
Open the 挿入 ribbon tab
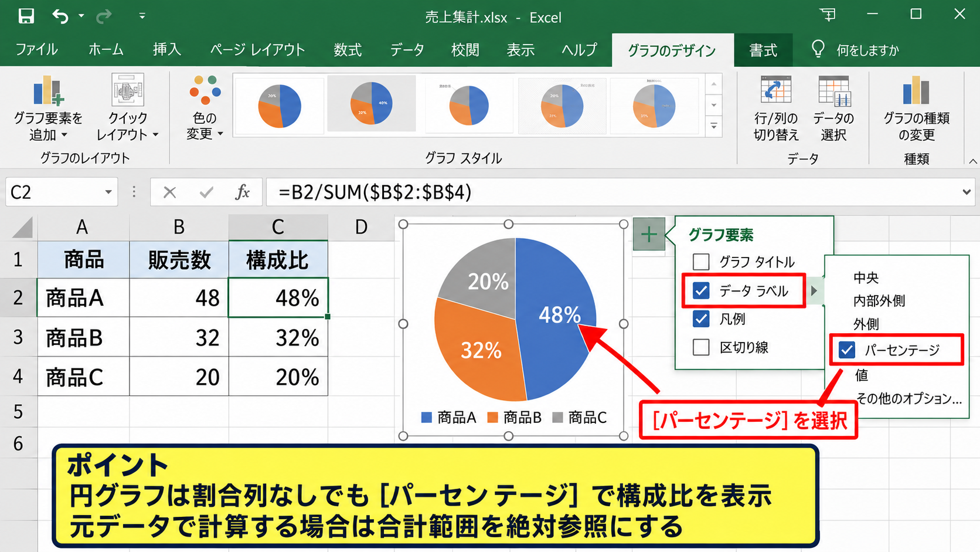(x=167, y=50)
